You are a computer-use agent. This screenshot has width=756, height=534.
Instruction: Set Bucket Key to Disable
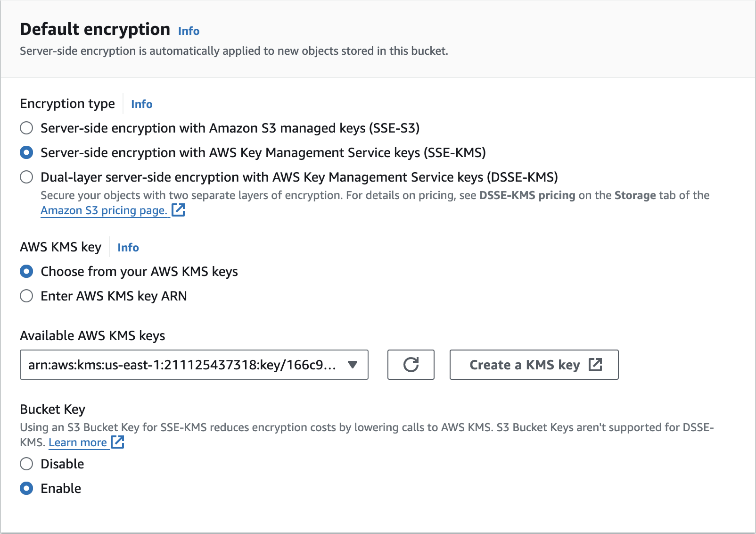coord(26,464)
